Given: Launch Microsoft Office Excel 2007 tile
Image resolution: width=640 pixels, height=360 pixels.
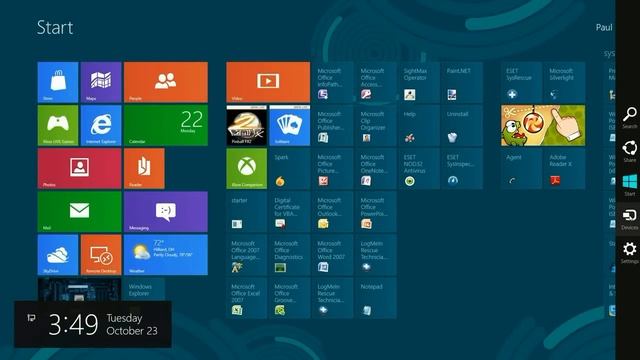Looking at the screenshot, I should 247,298.
